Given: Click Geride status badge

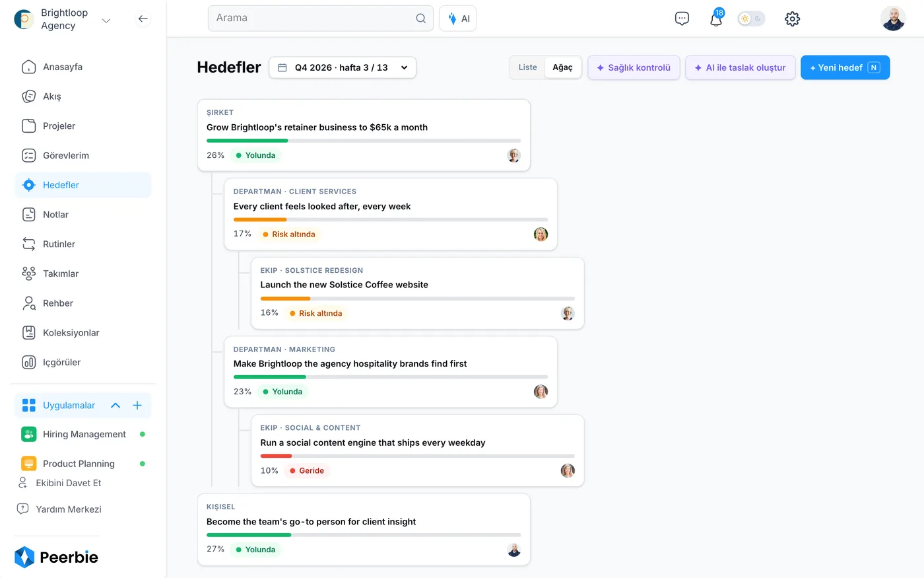Looking at the screenshot, I should [306, 471].
